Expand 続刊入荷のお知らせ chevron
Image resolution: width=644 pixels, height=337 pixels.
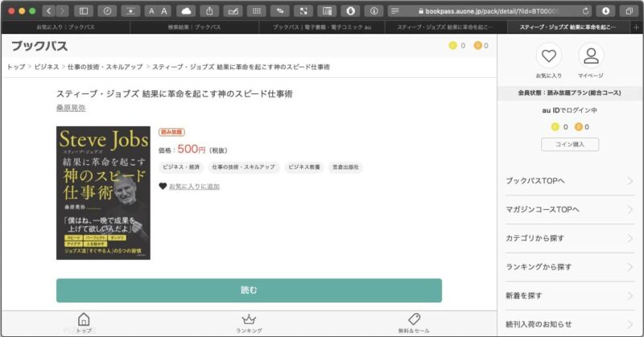tap(630, 324)
